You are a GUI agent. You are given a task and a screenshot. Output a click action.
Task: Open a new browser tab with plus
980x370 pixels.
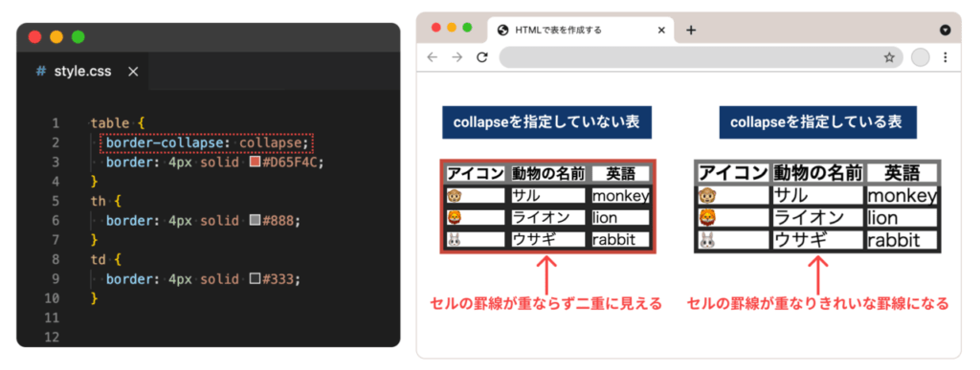[691, 30]
